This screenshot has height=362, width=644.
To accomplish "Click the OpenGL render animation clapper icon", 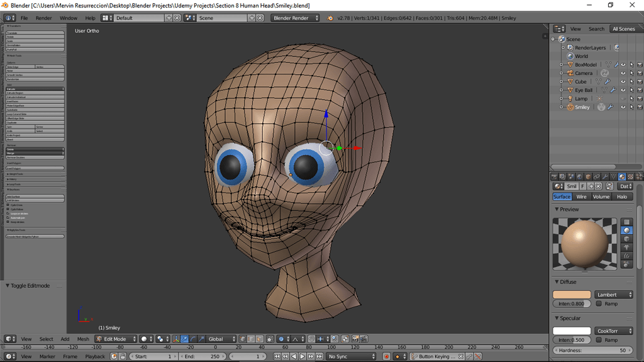I will [x=364, y=339].
